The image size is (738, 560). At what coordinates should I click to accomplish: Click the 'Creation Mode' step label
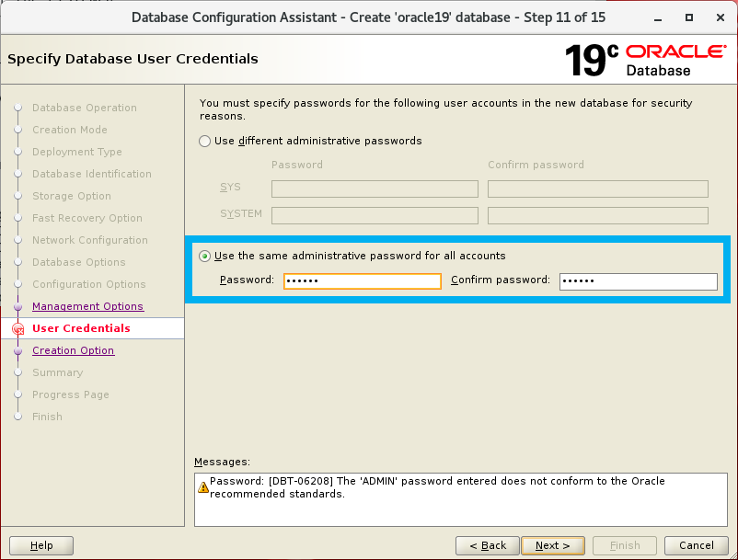pos(70,130)
